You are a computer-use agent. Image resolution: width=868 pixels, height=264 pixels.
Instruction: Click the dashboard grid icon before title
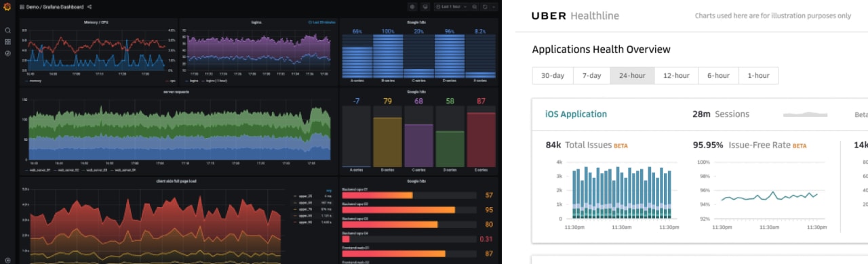[x=22, y=7]
